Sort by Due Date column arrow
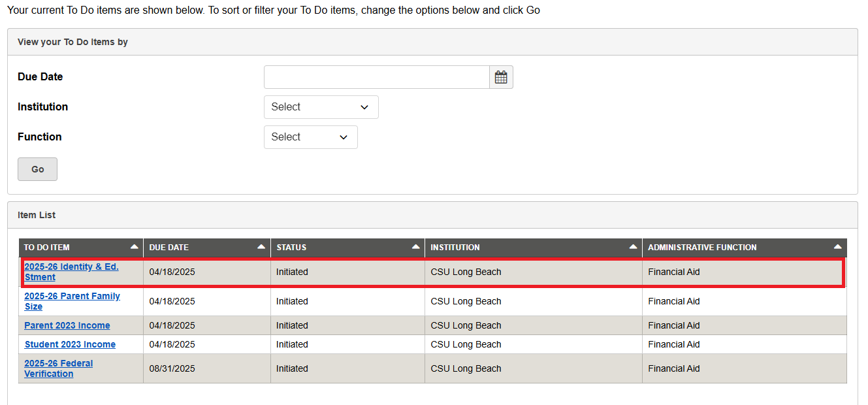The image size is (868, 405). (261, 247)
